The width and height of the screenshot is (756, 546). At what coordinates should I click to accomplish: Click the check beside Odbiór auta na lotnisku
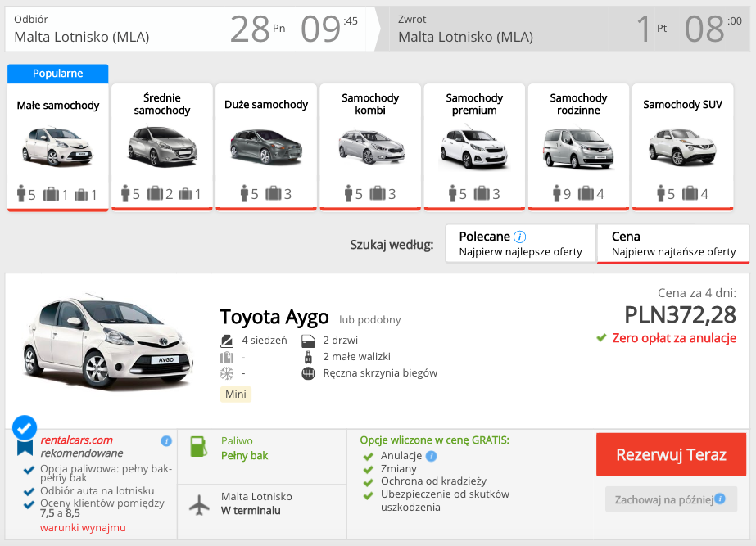tap(29, 491)
